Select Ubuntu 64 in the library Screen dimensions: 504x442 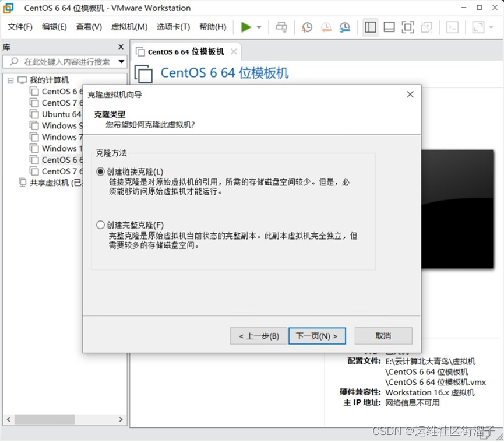pos(55,114)
